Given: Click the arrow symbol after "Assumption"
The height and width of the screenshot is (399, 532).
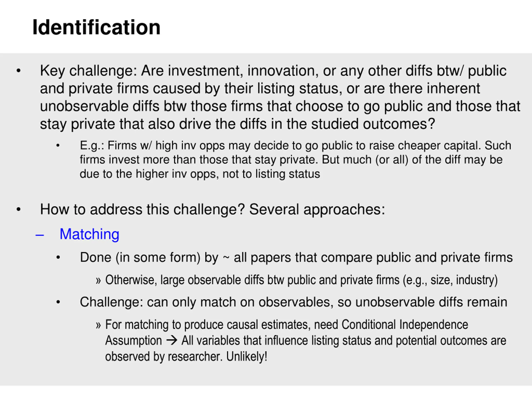Looking at the screenshot, I should (x=172, y=341).
